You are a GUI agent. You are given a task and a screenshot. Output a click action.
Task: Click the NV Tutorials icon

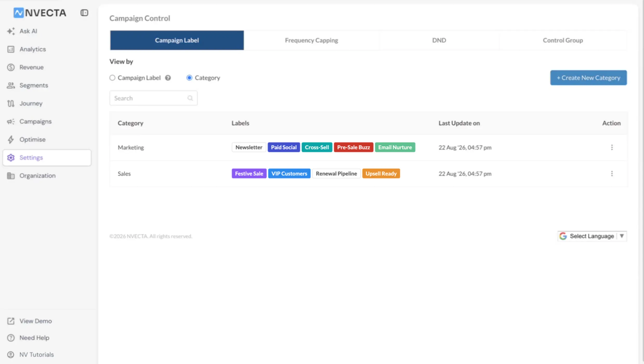tap(11, 355)
